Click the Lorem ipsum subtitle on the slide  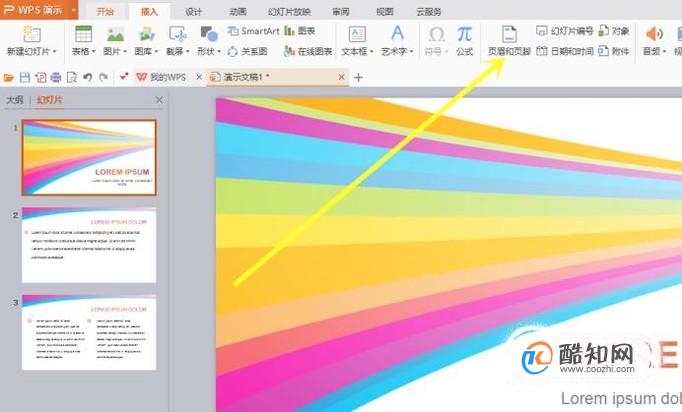coord(621,399)
